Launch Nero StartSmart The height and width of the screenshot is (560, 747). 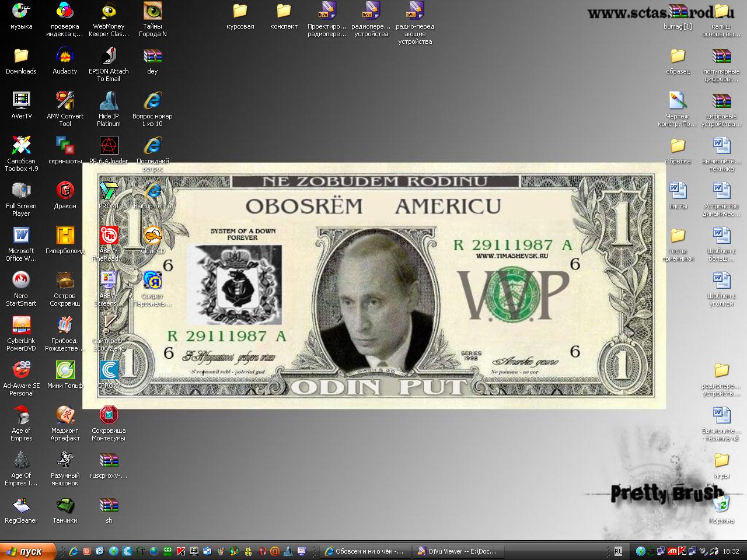coord(21,289)
